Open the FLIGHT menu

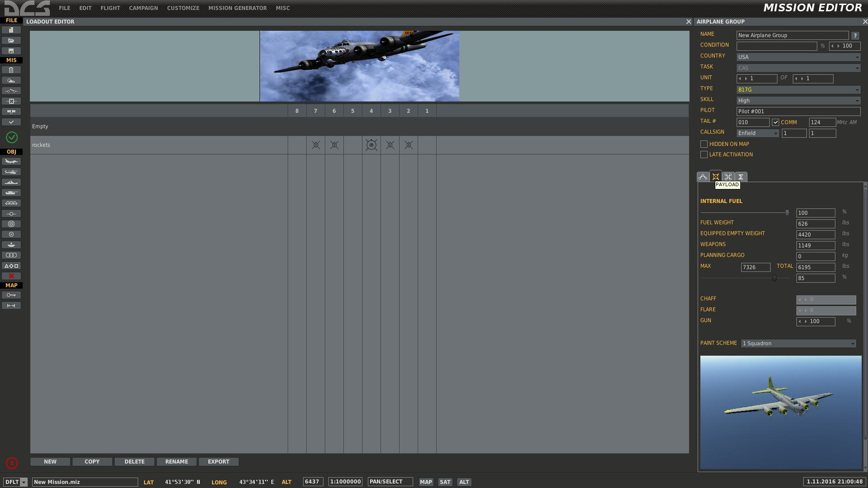point(111,8)
